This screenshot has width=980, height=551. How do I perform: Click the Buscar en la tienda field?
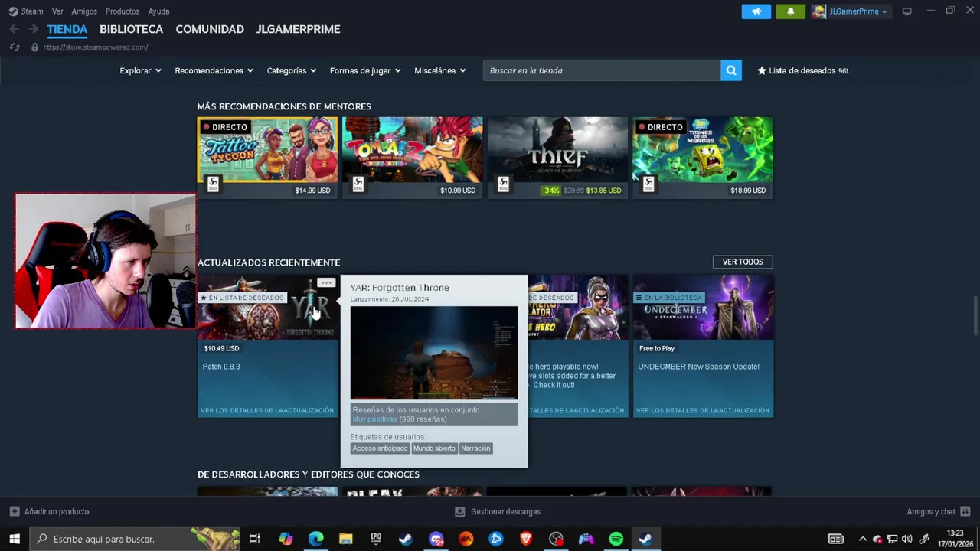tap(602, 70)
